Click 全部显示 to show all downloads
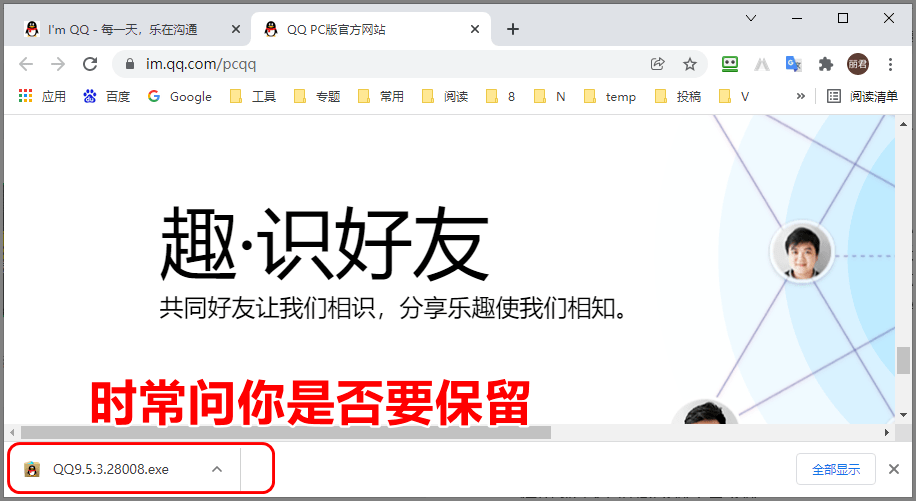The width and height of the screenshot is (916, 501). pyautogui.click(x=836, y=469)
